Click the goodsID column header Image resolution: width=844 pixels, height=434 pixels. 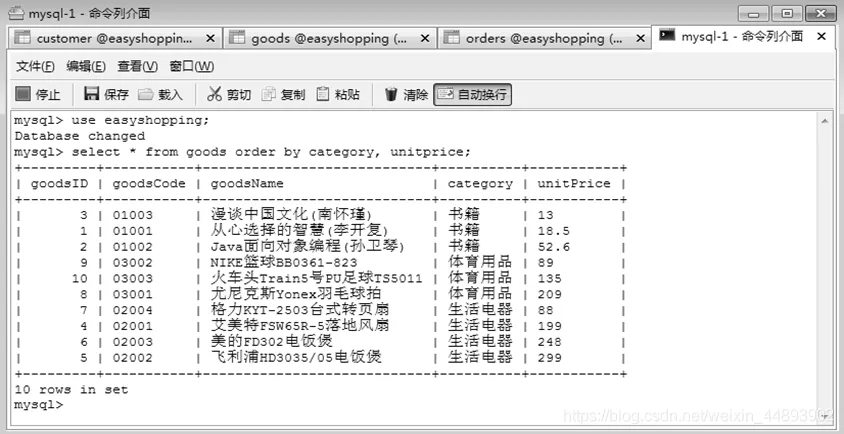coord(59,184)
